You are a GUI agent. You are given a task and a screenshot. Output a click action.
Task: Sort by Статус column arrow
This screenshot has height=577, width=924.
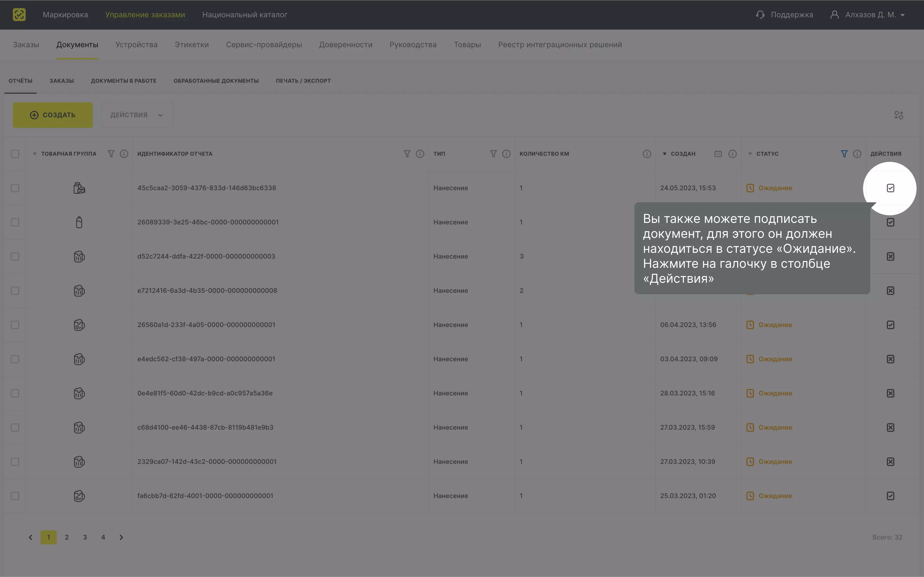click(x=750, y=154)
